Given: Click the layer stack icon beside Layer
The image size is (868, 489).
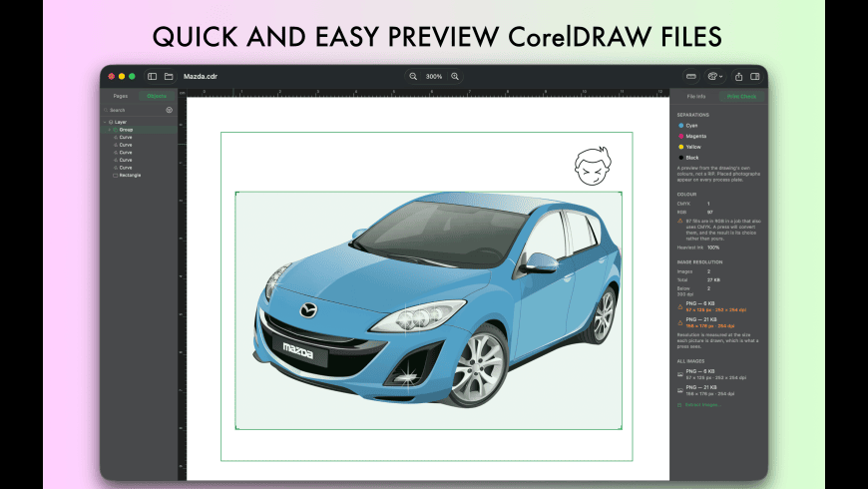Looking at the screenshot, I should [x=111, y=122].
